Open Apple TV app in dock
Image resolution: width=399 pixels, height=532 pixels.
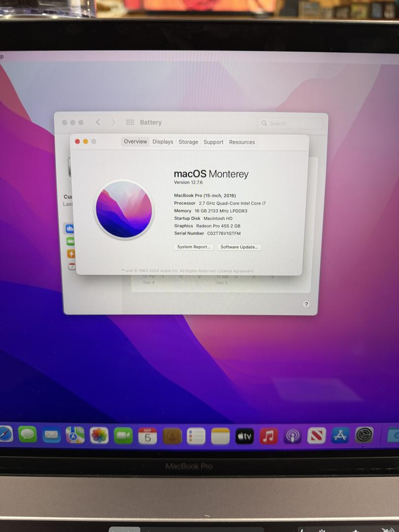click(x=244, y=436)
